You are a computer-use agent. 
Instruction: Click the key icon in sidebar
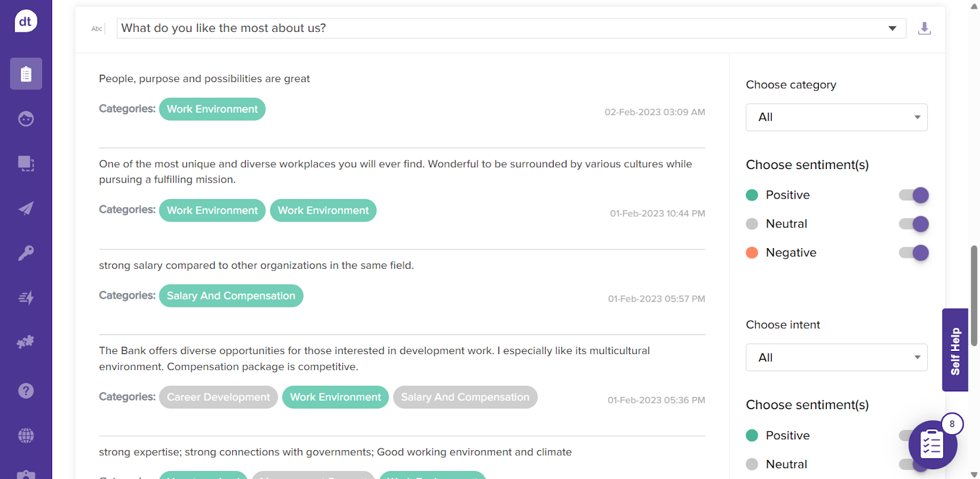click(x=26, y=253)
